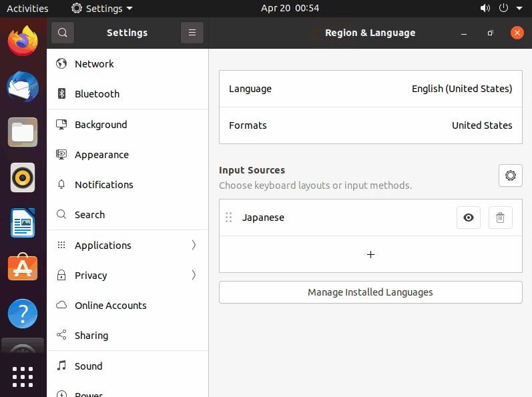Viewport: 532px width, 397px height.
Task: Show all applications grid
Action: click(x=23, y=377)
